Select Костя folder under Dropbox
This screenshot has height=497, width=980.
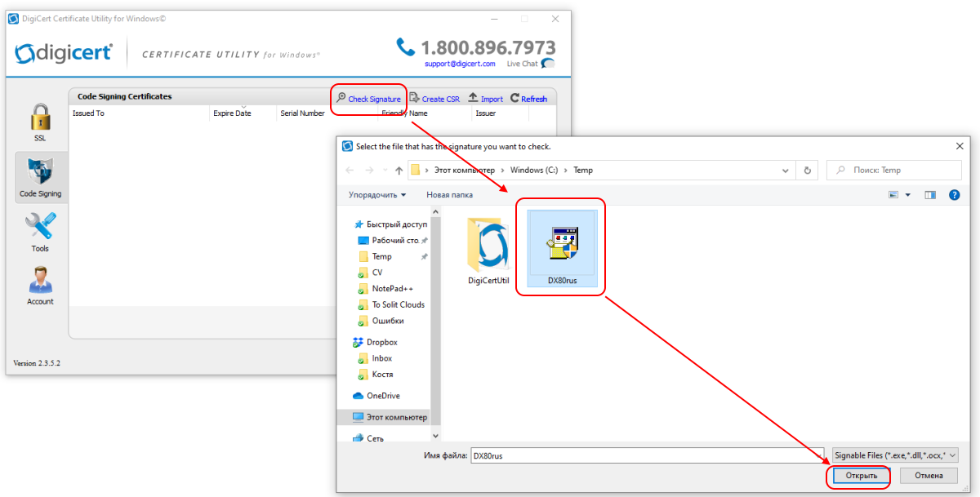(x=376, y=375)
